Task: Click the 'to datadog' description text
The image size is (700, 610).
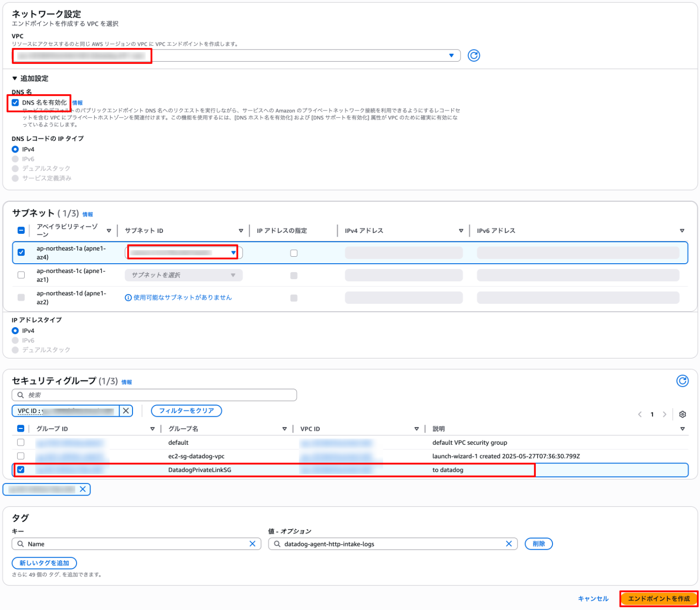Action: pyautogui.click(x=448, y=470)
